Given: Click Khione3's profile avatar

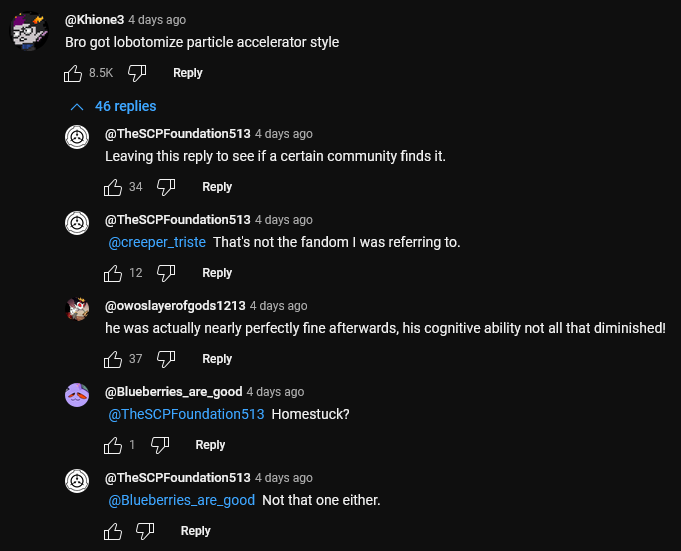Looking at the screenshot, I should click(x=30, y=30).
